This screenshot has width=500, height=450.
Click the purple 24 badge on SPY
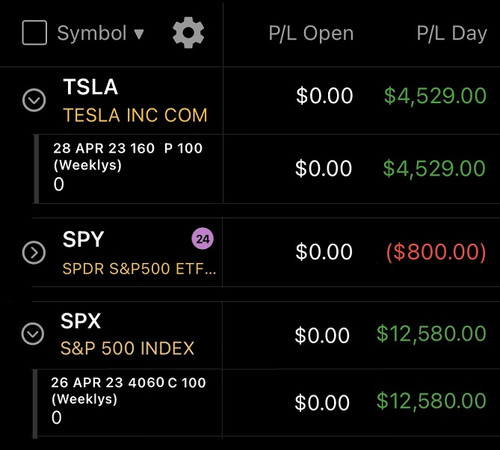[x=203, y=239]
